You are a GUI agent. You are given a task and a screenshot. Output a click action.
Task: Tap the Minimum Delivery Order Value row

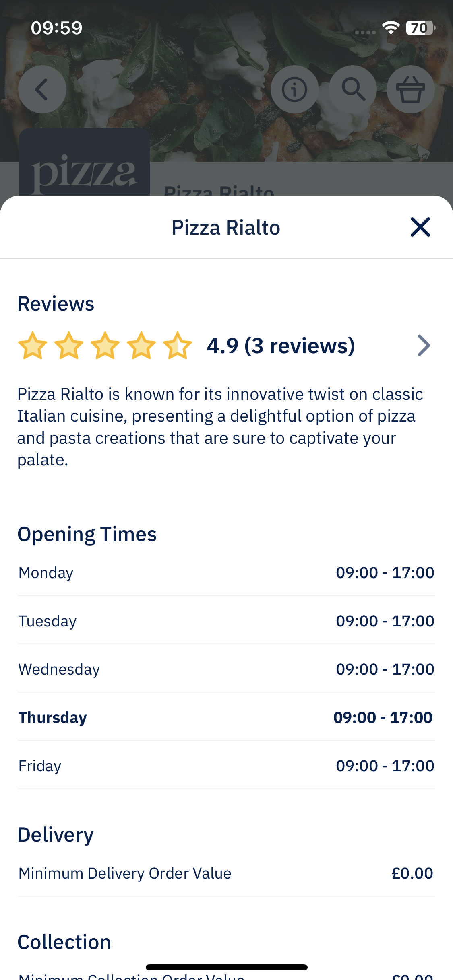point(226,873)
